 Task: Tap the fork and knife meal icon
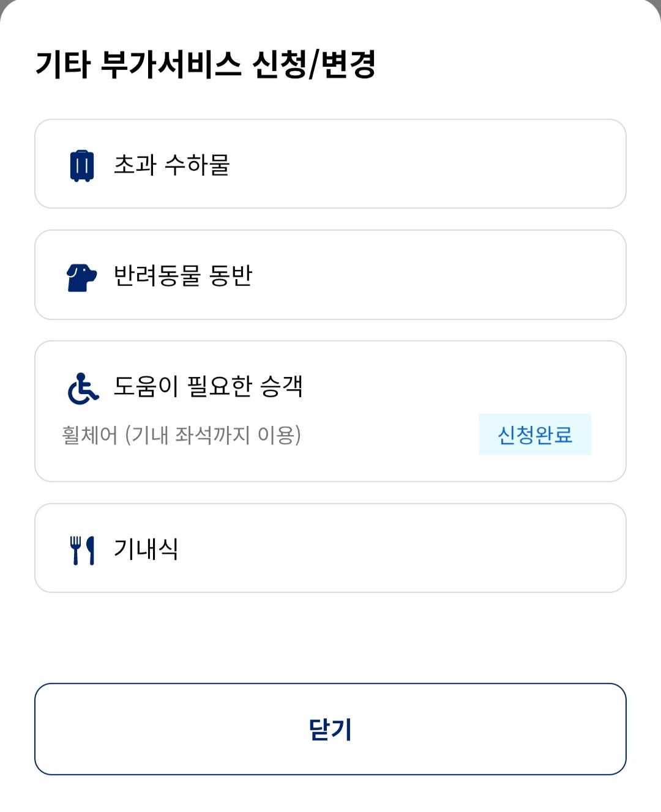point(82,550)
